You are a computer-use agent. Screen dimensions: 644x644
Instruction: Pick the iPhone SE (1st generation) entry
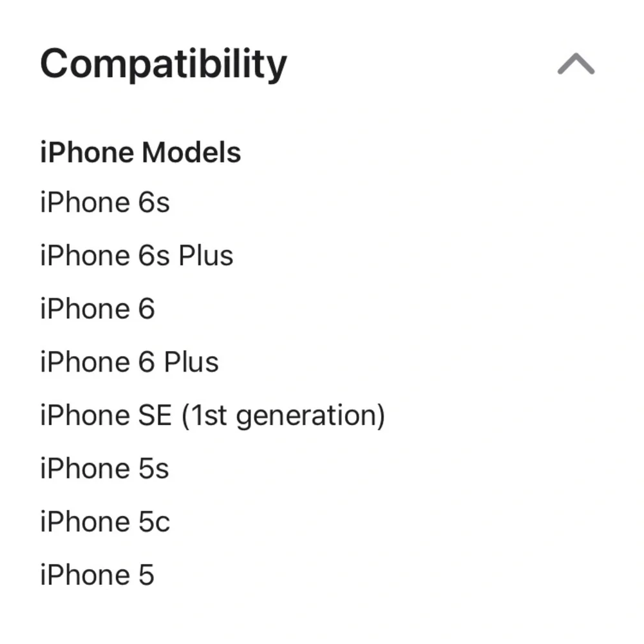(213, 415)
